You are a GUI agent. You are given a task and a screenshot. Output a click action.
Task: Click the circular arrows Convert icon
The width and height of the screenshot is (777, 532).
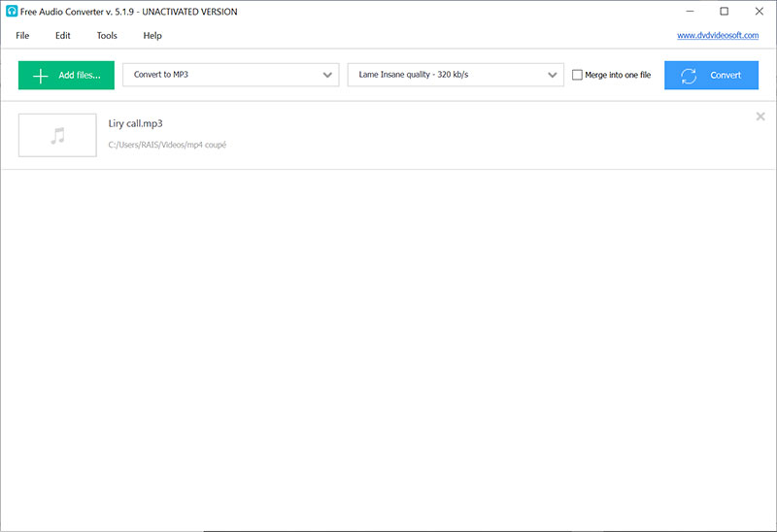689,76
